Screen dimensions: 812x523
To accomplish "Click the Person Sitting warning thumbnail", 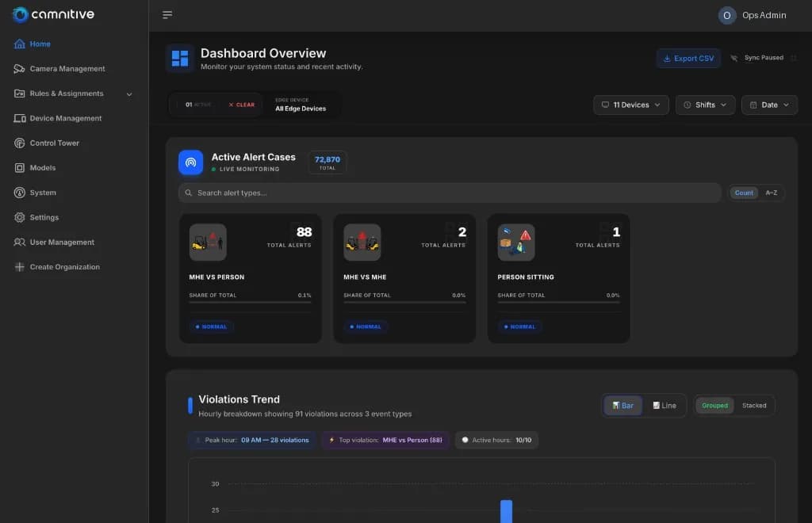I will [x=516, y=242].
